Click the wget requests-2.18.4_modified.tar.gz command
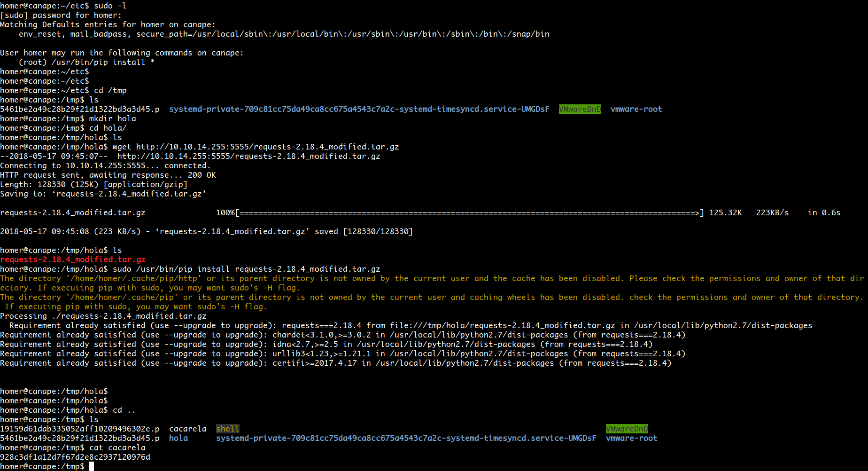Screen dimensions: 868x471 (256, 147)
